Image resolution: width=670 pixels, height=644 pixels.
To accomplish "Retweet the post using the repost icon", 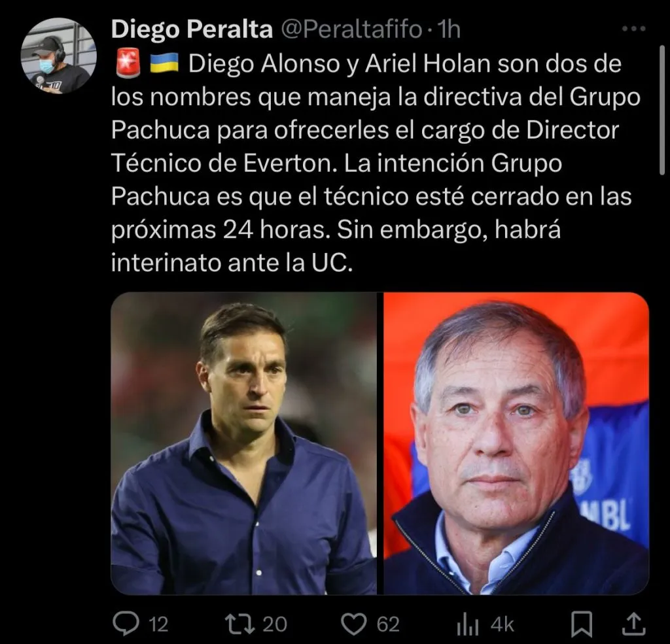I will point(239,624).
